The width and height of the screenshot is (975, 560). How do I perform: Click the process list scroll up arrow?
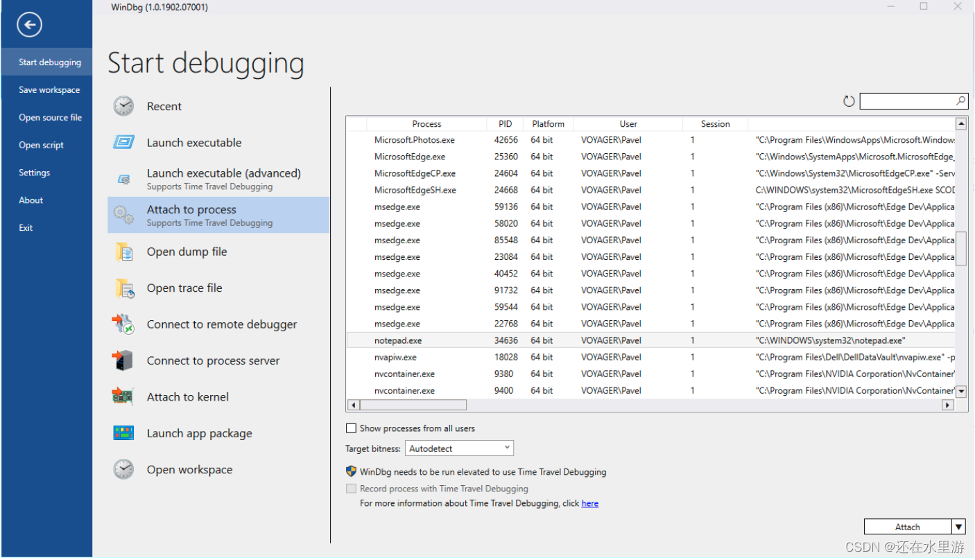click(x=961, y=124)
